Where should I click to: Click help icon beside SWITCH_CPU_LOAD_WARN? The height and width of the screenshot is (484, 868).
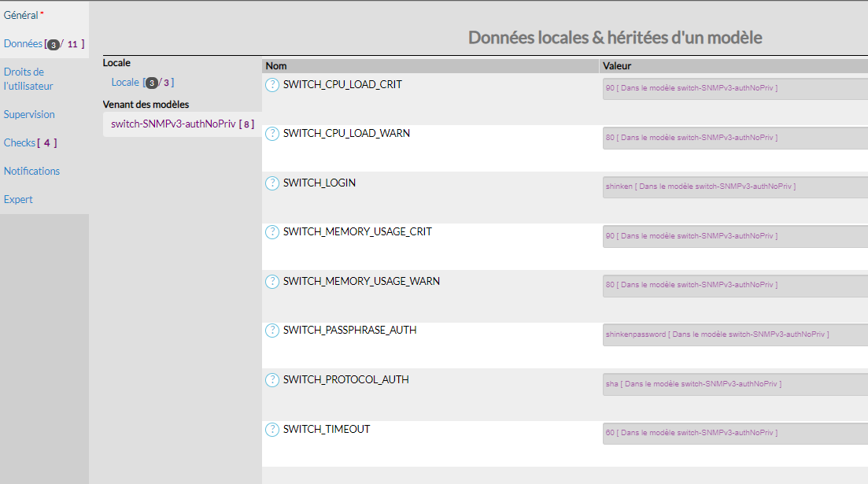[272, 134]
